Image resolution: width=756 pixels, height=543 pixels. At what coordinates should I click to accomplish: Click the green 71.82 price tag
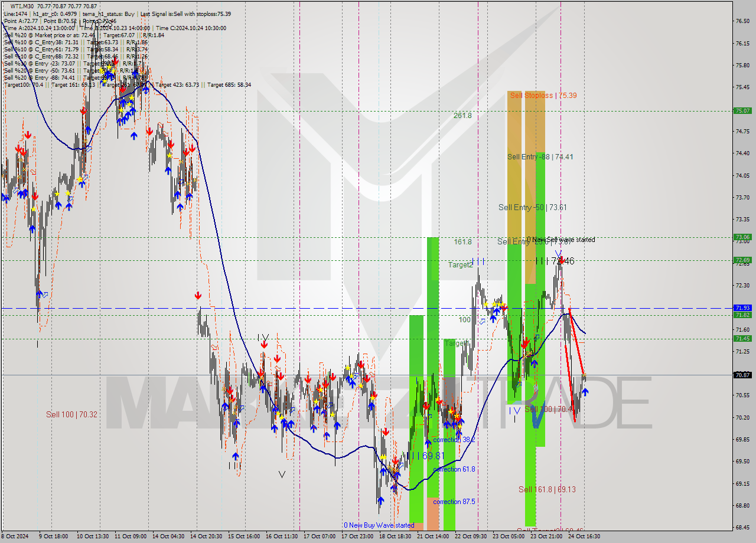click(742, 315)
